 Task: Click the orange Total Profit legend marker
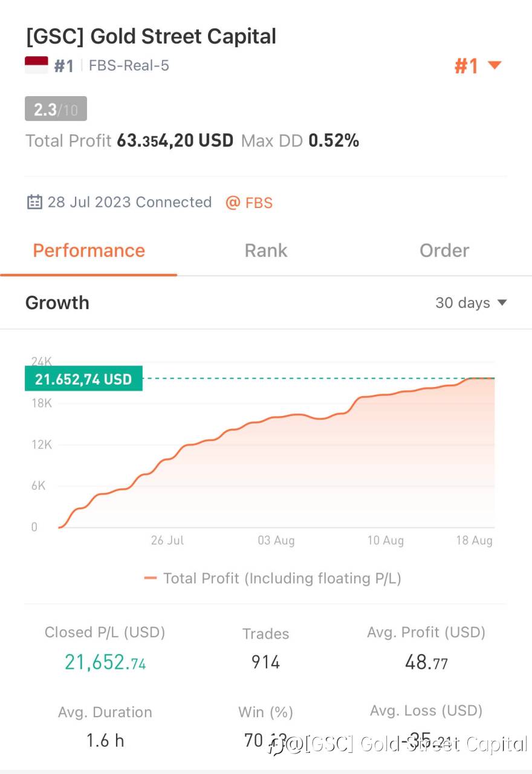[x=151, y=578]
